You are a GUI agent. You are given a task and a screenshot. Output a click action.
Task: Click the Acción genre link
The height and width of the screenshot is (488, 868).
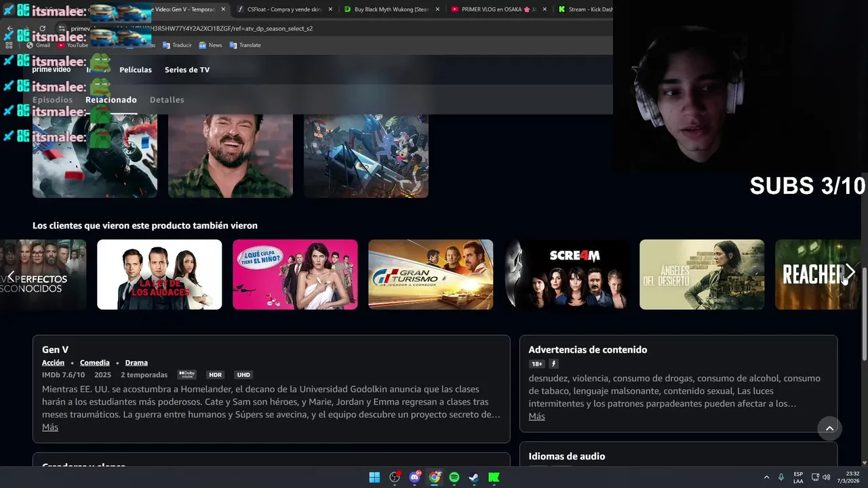click(x=53, y=363)
